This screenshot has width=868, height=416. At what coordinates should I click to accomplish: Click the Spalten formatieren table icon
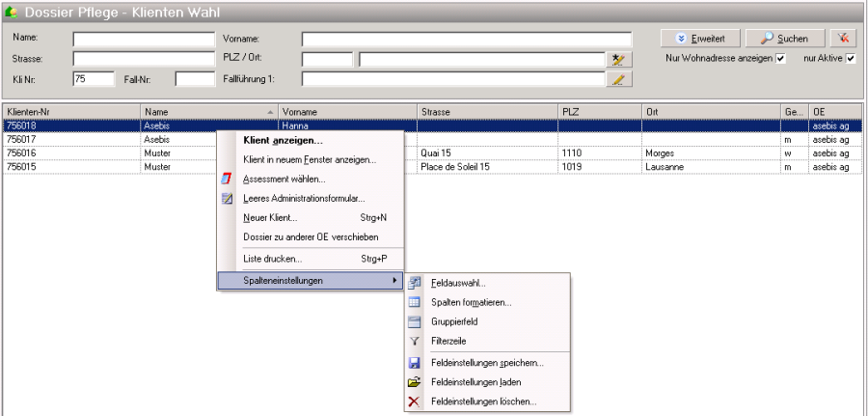click(x=414, y=302)
